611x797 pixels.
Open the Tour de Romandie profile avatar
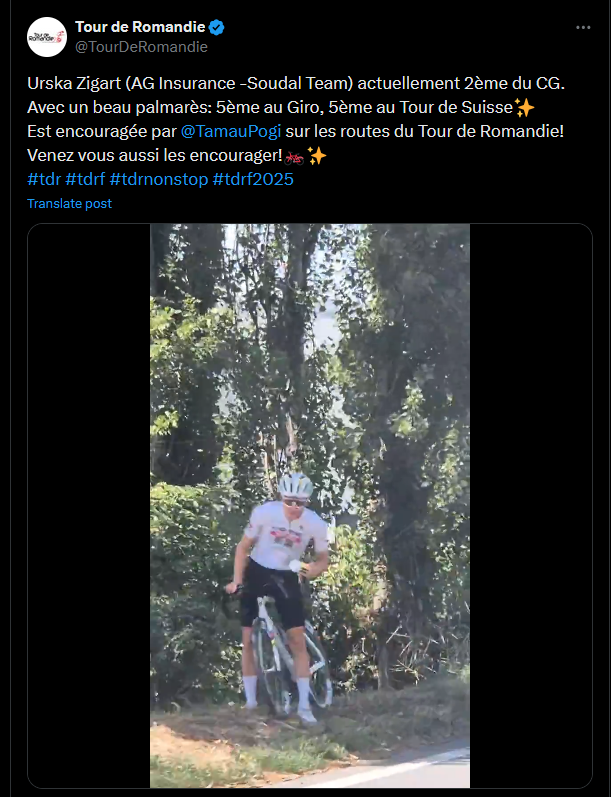[x=47, y=36]
